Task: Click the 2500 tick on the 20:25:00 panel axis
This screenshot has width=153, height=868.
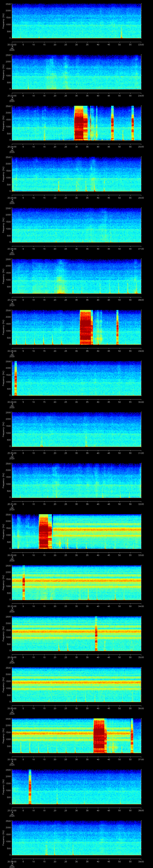Action: [x=8, y=157]
